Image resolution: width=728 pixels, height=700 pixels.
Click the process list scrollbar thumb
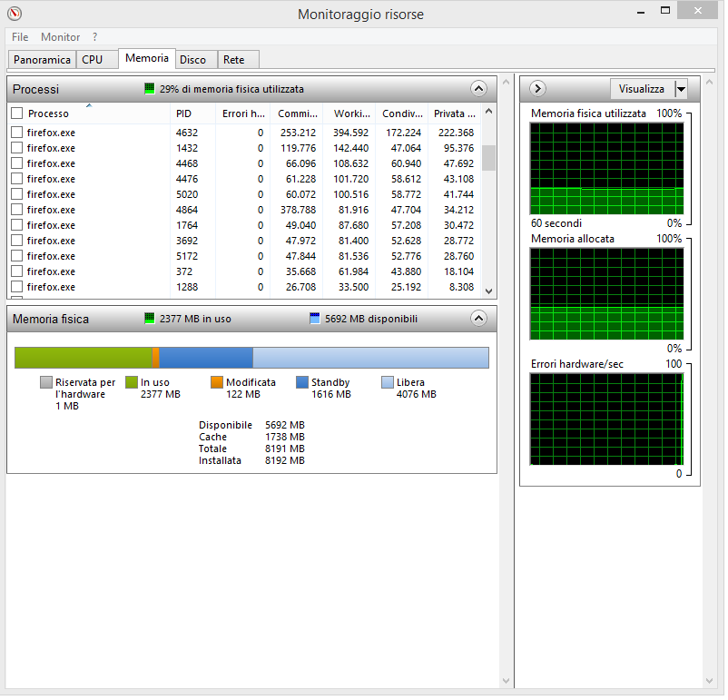(490, 159)
